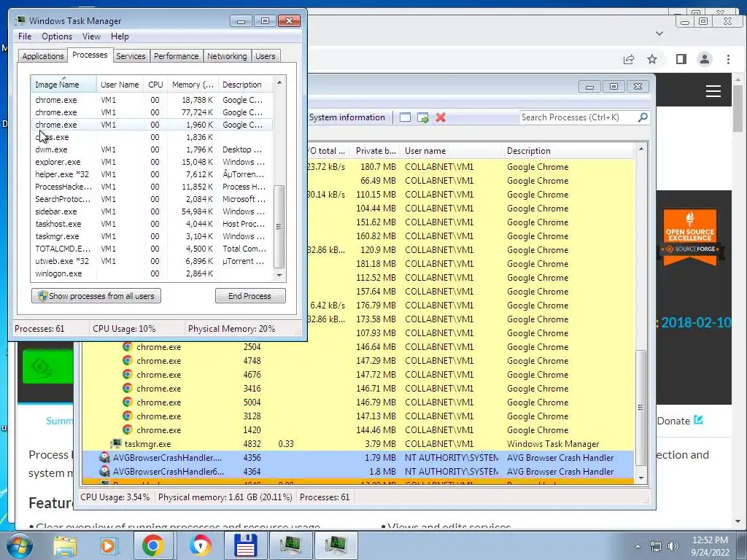Screen dimensions: 747x560
Task: Open the View menu in Task Manager
Action: pyautogui.click(x=91, y=36)
